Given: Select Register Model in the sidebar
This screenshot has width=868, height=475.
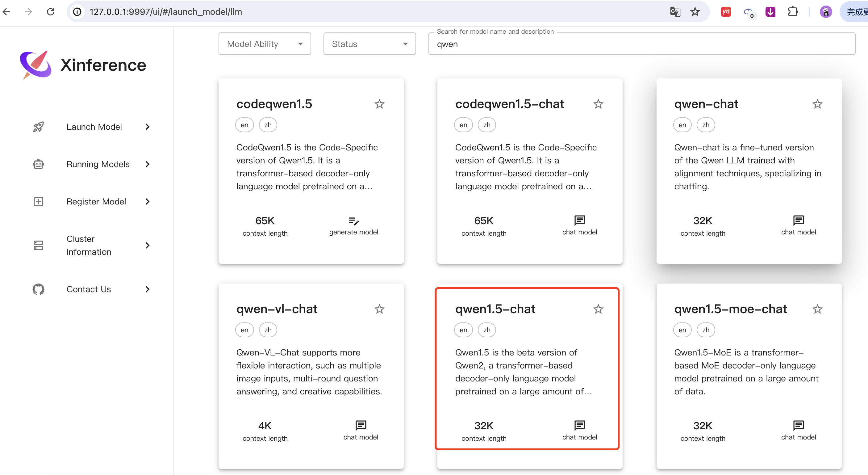Looking at the screenshot, I should coord(96,202).
